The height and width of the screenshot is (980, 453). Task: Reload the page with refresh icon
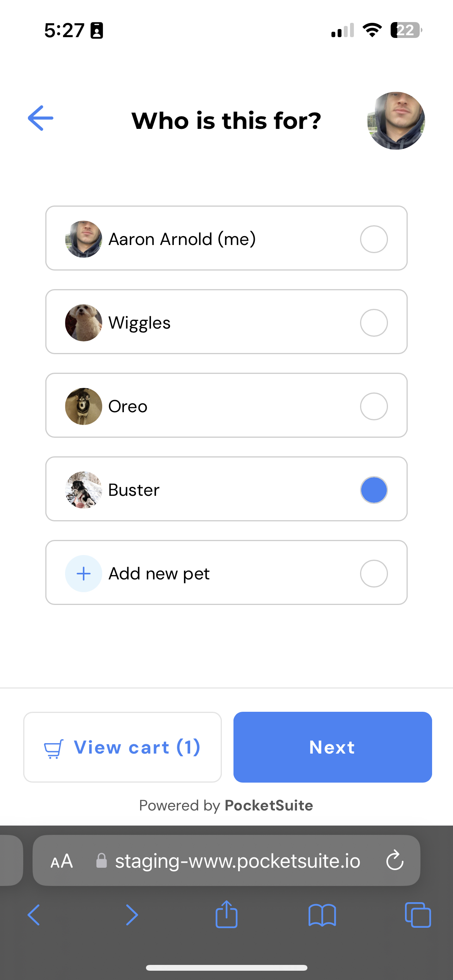pyautogui.click(x=395, y=860)
